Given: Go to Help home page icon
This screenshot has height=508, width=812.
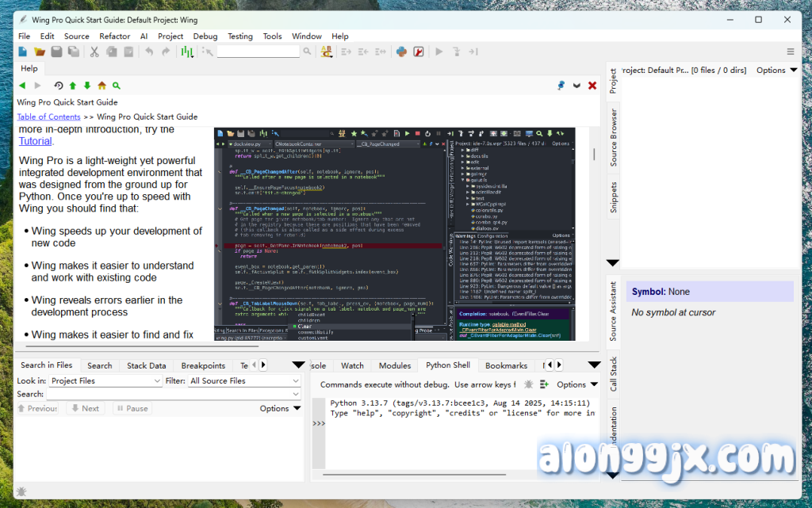Looking at the screenshot, I should coord(101,86).
